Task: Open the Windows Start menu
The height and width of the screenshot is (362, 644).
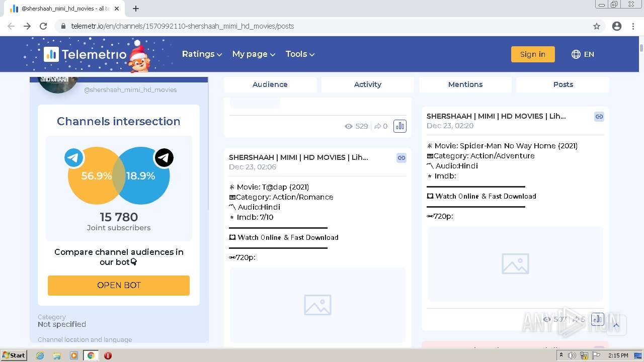Action: pos(14,355)
